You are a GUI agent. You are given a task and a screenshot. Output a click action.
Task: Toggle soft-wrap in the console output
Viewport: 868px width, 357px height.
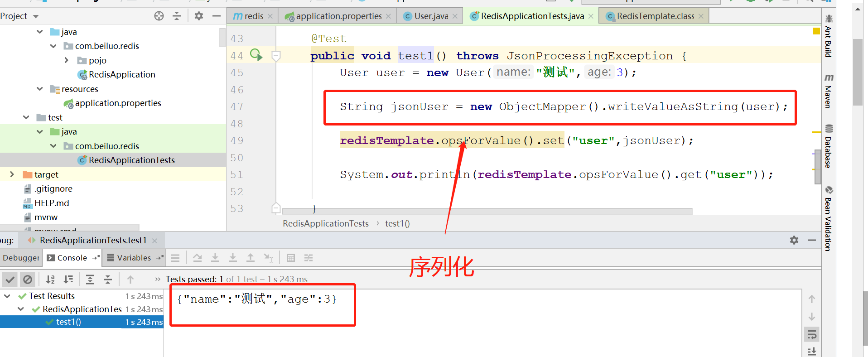[812, 335]
